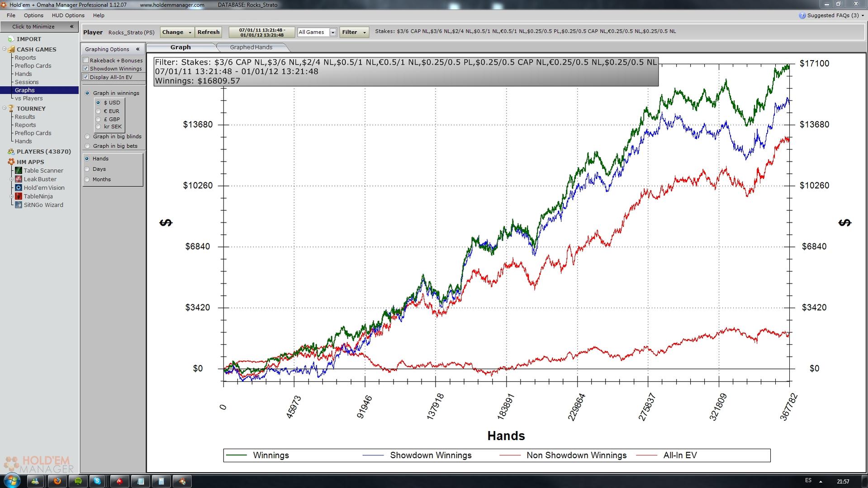Open PokerStars from the taskbar
Image resolution: width=868 pixels, height=488 pixels.
(120, 481)
